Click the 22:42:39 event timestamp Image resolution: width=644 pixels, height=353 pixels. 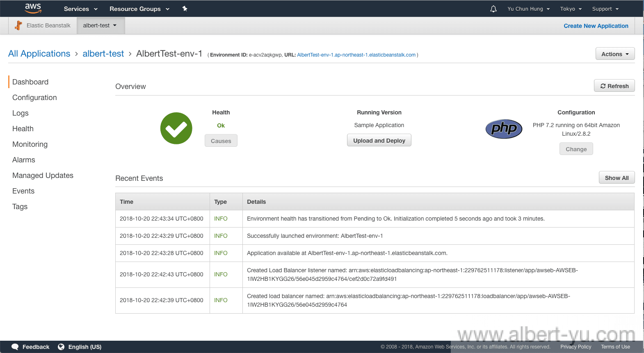point(162,300)
